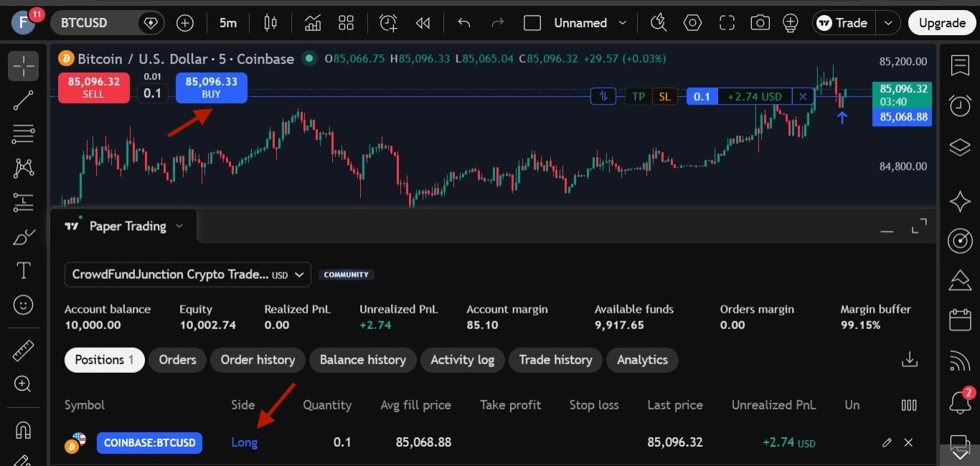Select the brush drawing tool
The height and width of the screenshot is (466, 980).
tap(24, 237)
